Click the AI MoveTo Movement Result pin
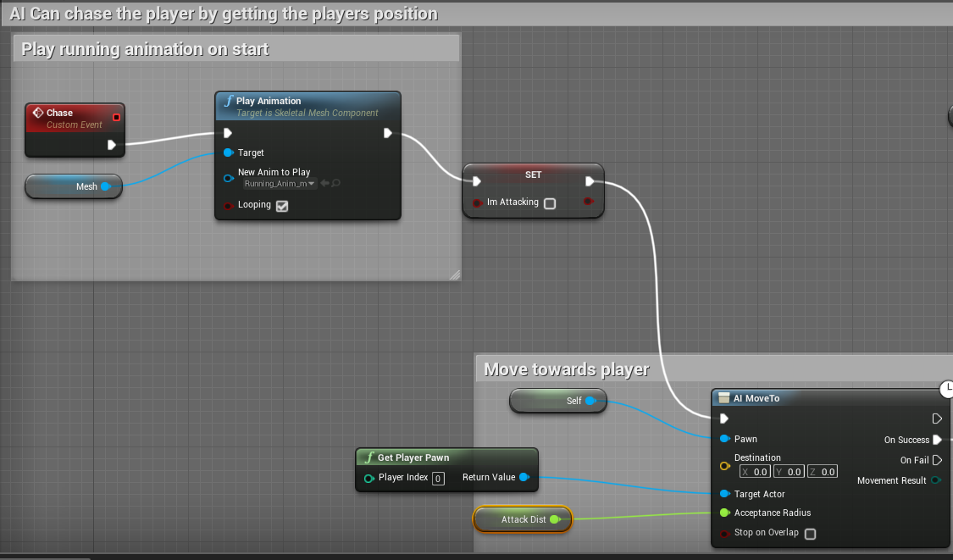This screenshot has width=953, height=560. [936, 480]
